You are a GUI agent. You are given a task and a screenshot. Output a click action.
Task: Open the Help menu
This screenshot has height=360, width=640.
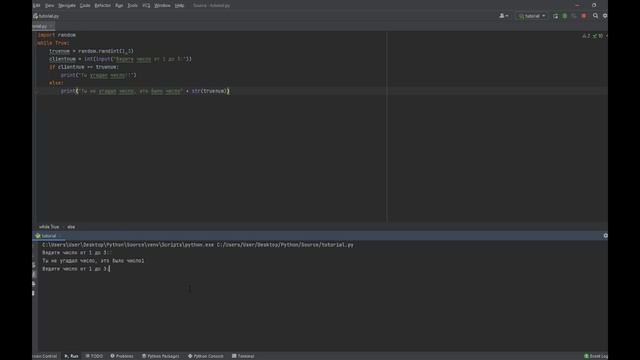[179, 5]
